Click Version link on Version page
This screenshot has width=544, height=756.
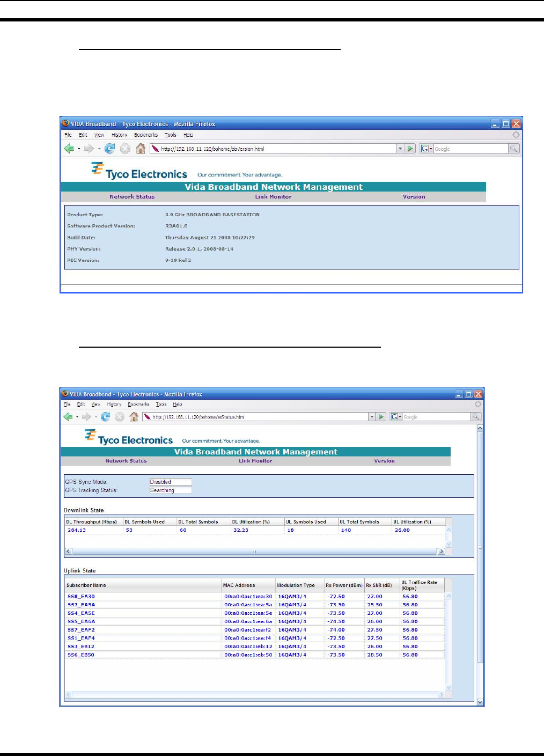pyautogui.click(x=414, y=197)
